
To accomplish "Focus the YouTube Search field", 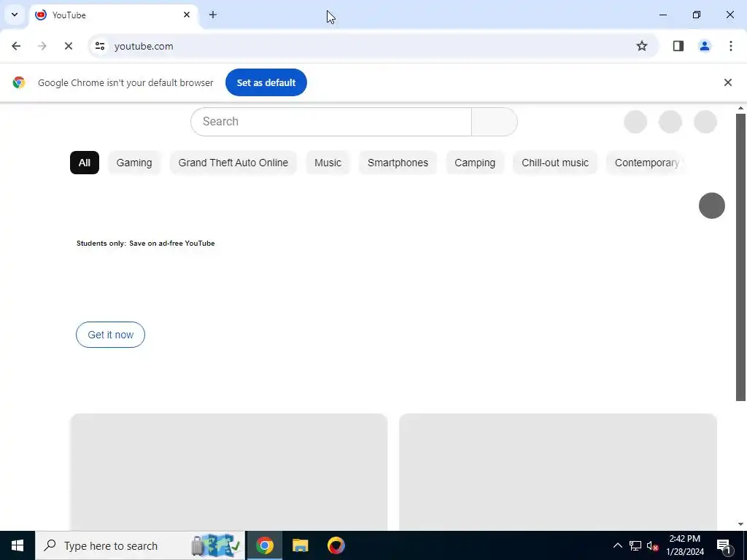I will click(x=331, y=122).
